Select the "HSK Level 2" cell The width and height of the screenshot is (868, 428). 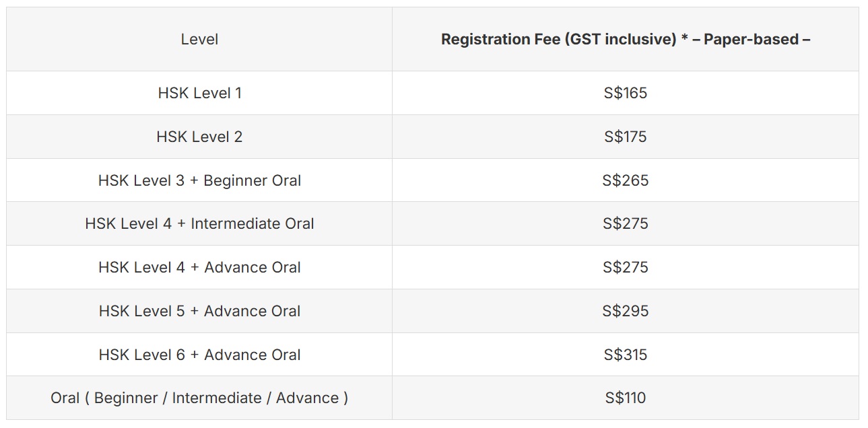click(199, 137)
